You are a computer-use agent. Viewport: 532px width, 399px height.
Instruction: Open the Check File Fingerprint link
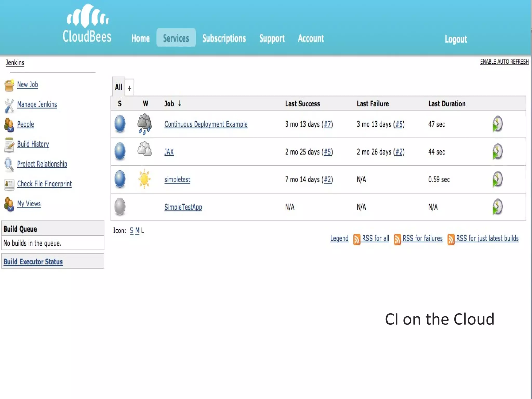44,184
